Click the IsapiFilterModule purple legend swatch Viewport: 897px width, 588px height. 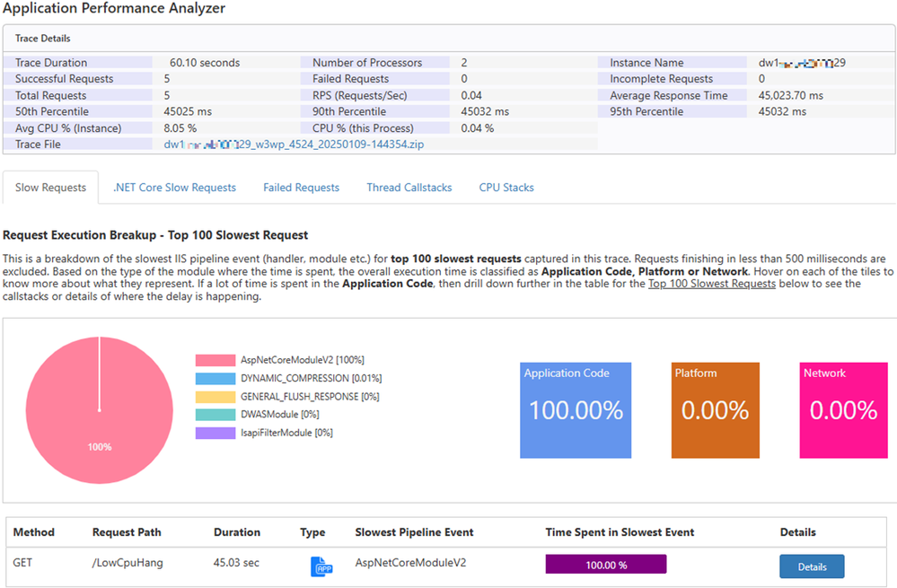point(215,433)
